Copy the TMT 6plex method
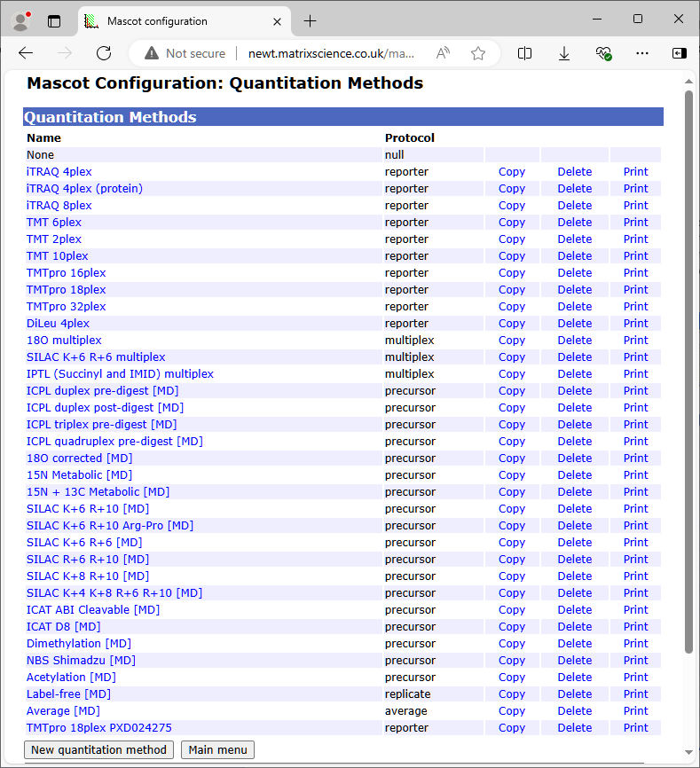 tap(512, 223)
